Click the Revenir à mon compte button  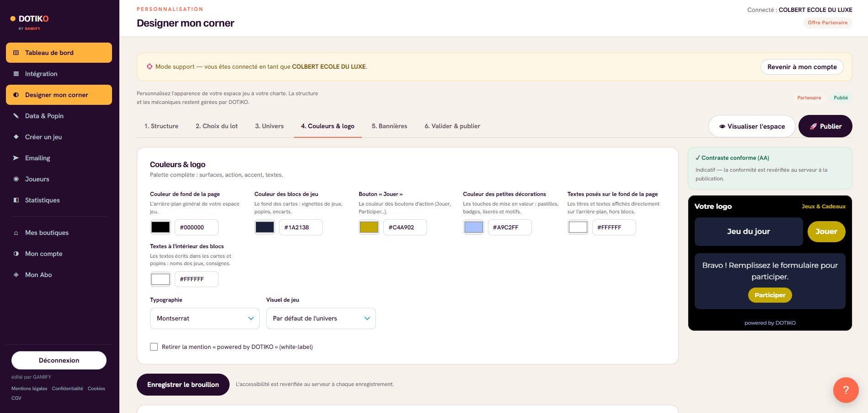point(802,67)
